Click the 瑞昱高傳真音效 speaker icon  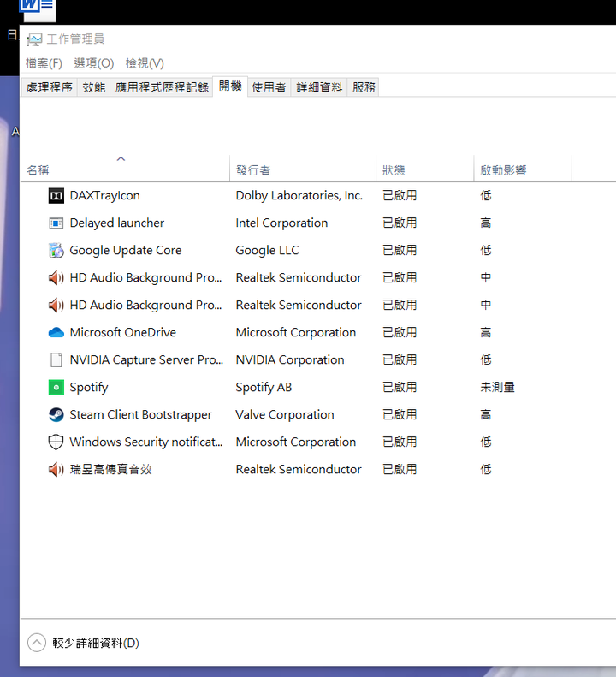(56, 469)
